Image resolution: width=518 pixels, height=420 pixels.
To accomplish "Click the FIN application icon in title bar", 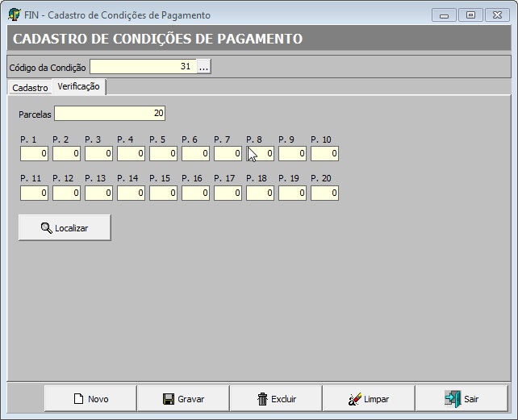I will click(14, 15).
